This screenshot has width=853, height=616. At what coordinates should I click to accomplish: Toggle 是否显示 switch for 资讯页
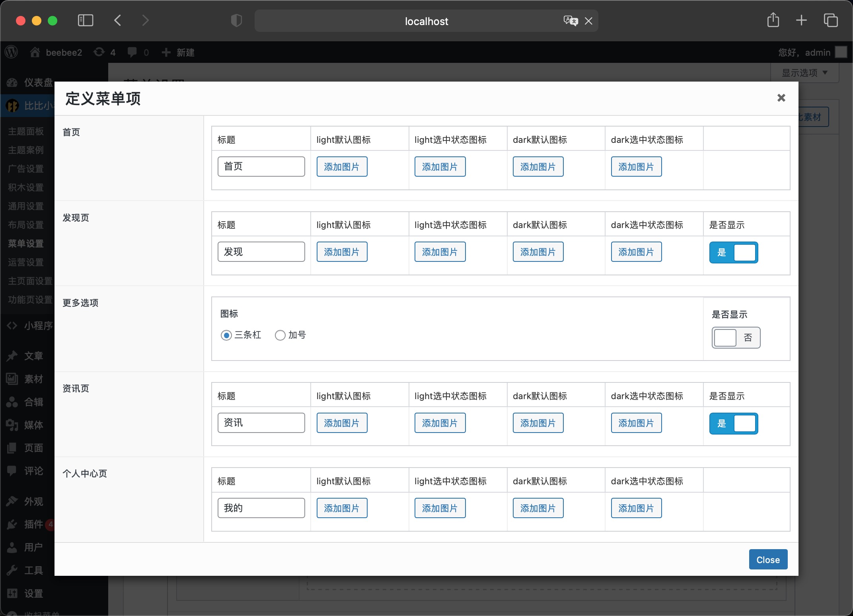click(x=734, y=423)
